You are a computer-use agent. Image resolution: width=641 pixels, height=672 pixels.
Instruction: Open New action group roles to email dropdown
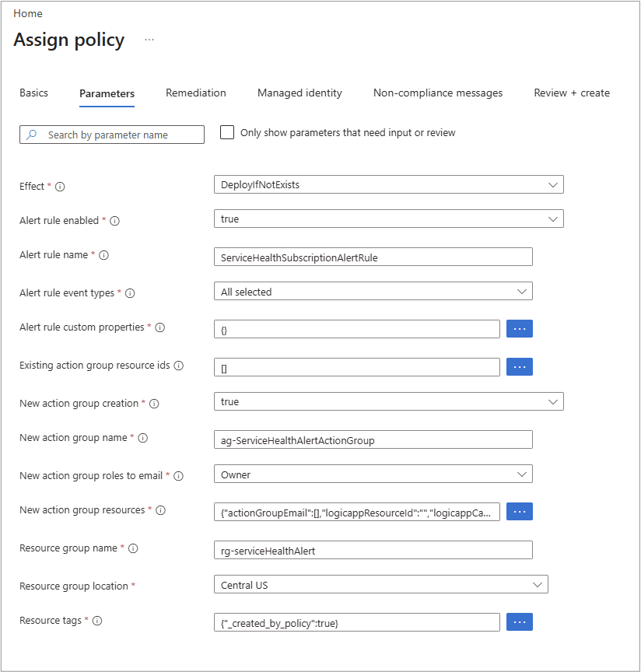click(373, 474)
